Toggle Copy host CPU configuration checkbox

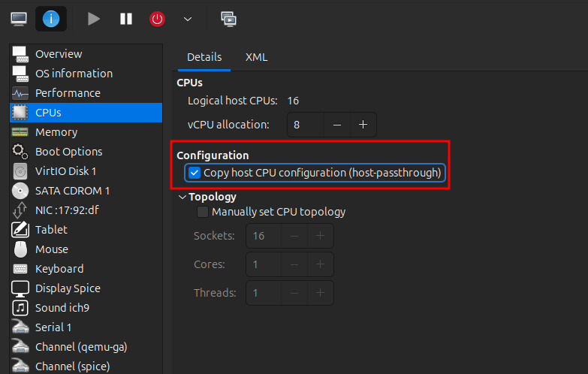tap(195, 173)
